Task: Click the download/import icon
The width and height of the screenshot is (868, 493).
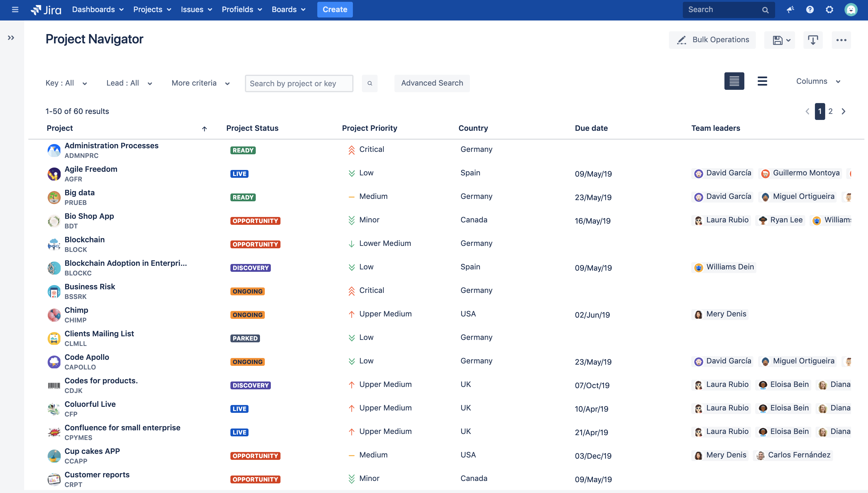Action: click(x=812, y=40)
